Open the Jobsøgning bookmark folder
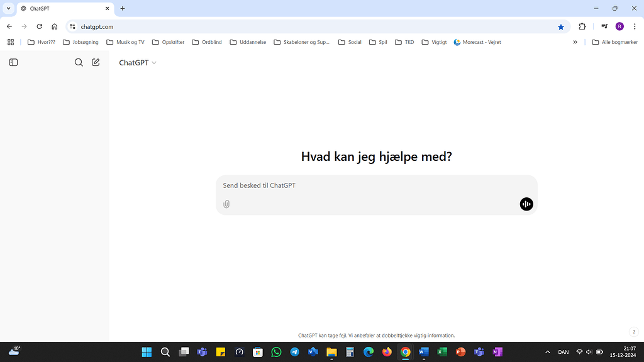644x362 pixels. point(80,42)
